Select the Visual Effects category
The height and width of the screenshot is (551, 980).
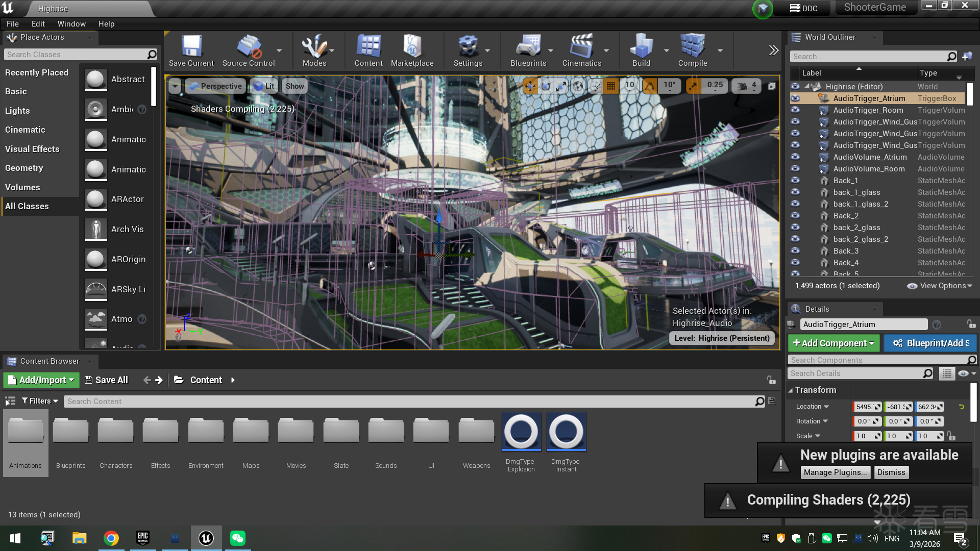coord(32,149)
